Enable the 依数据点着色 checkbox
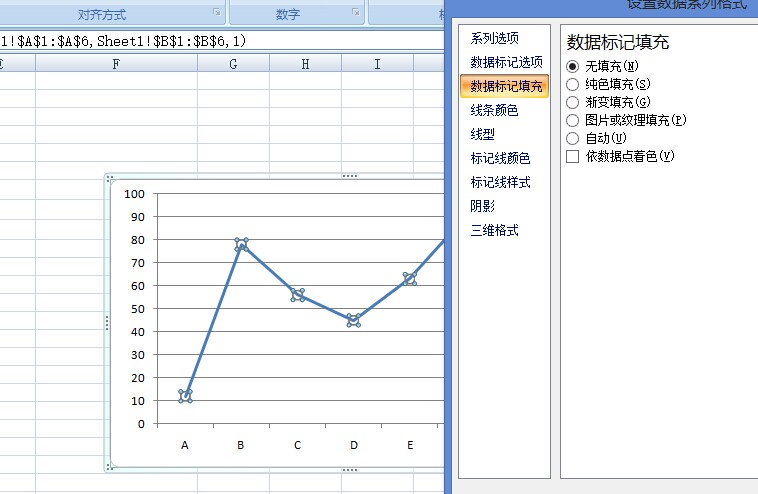The image size is (758, 494). (x=572, y=156)
